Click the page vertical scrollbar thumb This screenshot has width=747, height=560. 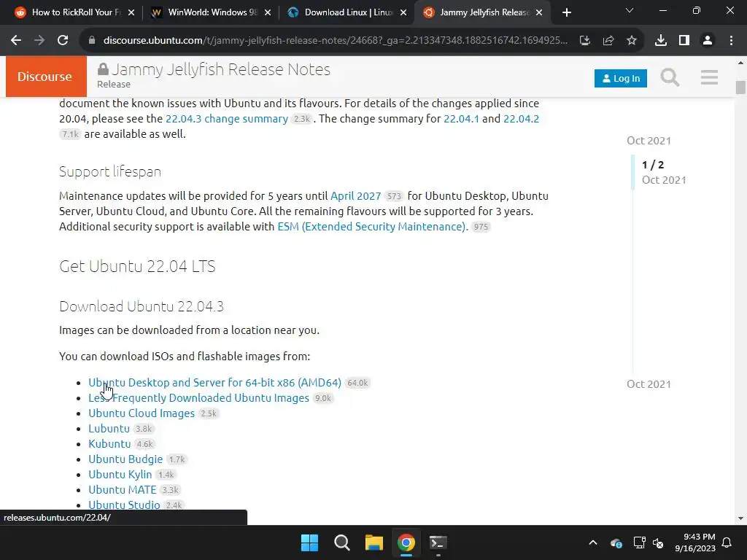pyautogui.click(x=740, y=87)
